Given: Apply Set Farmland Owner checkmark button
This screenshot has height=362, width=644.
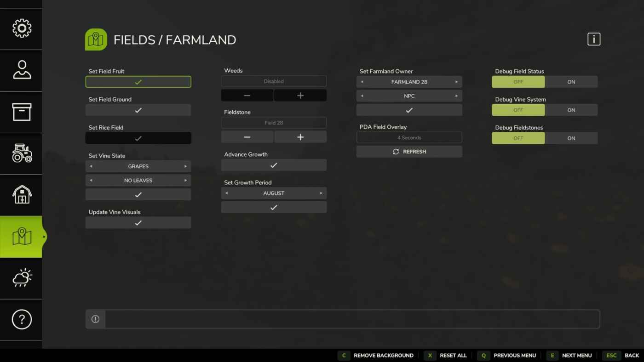Looking at the screenshot, I should (x=409, y=110).
